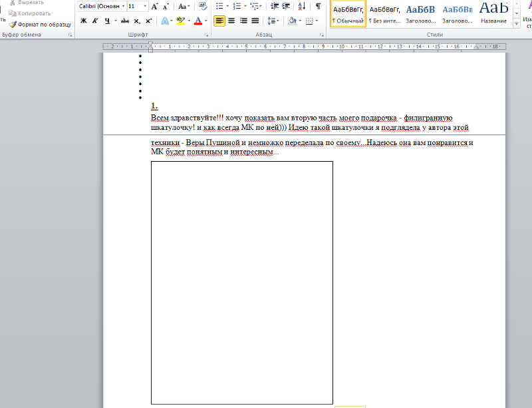Apply shading with the paint bucket icon
532x408 pixels.
(292, 21)
